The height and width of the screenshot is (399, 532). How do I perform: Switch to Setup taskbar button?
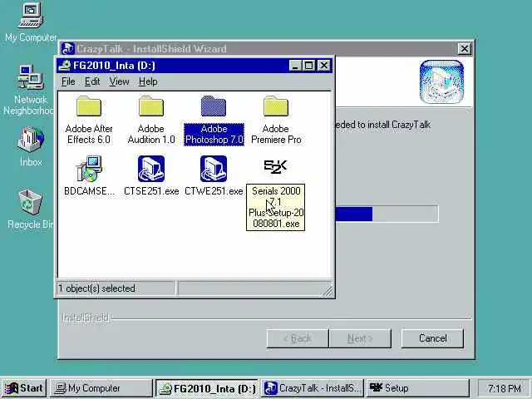point(417,388)
